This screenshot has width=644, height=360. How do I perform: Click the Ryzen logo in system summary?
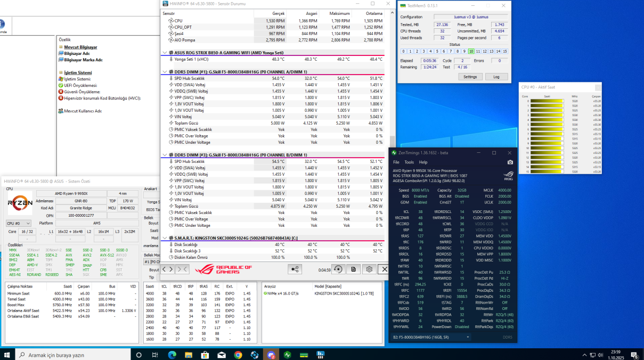(20, 203)
